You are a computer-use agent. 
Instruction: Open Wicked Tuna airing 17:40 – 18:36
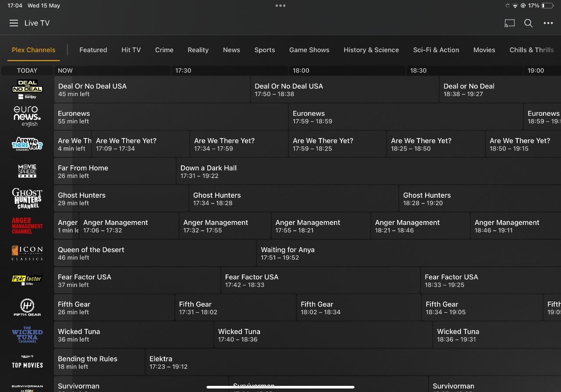point(323,335)
